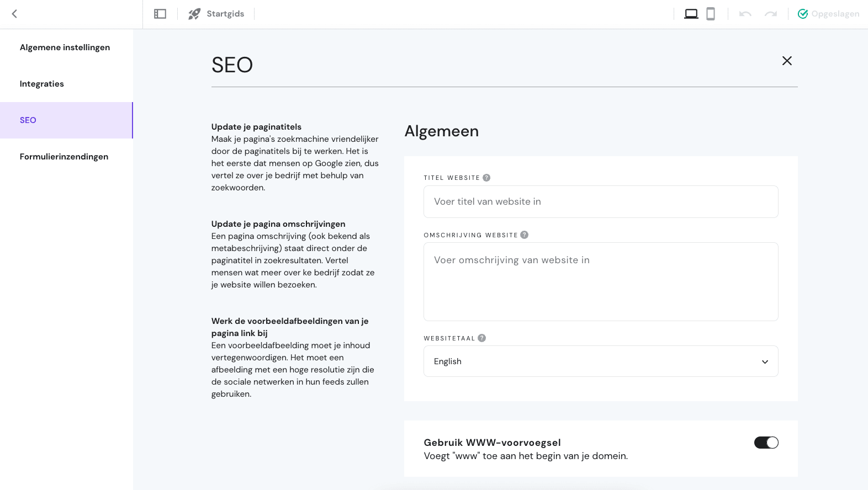
Task: Expand the Websitetaal English dropdown
Action: [x=601, y=361]
